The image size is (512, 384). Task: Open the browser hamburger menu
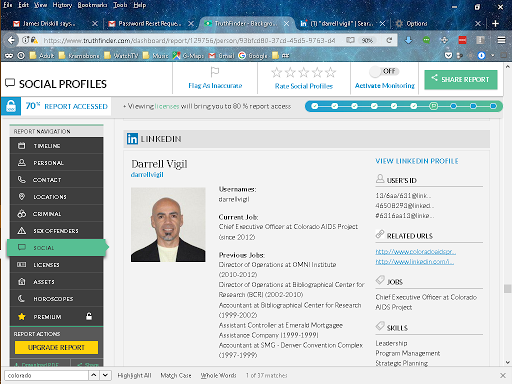[x=501, y=40]
